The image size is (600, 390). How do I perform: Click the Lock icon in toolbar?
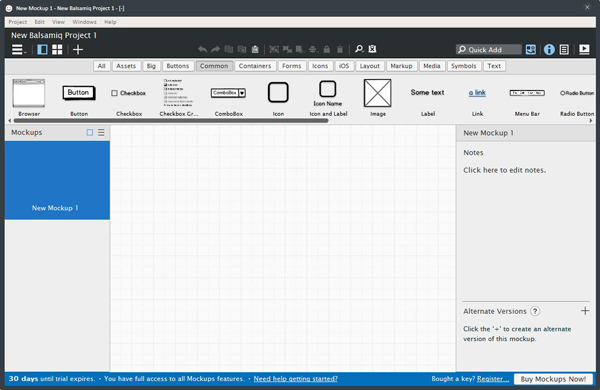tap(326, 49)
